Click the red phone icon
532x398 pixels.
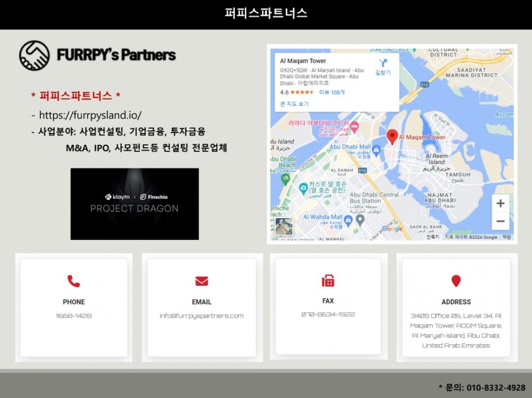(73, 281)
